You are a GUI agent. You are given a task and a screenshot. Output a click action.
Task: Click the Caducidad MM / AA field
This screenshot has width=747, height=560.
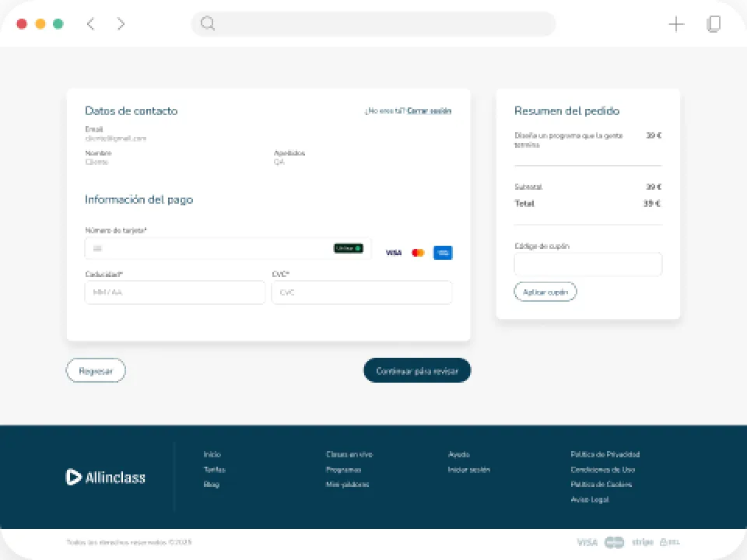[175, 292]
